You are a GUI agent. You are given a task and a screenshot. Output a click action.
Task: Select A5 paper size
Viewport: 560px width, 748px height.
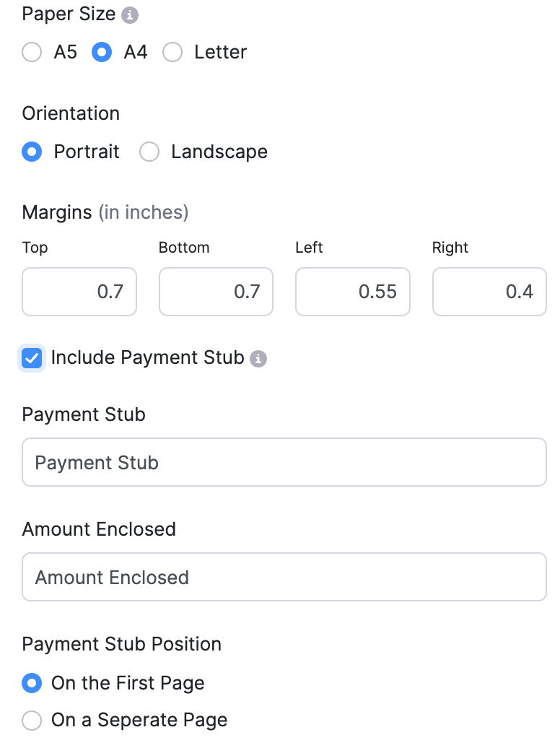[32, 53]
